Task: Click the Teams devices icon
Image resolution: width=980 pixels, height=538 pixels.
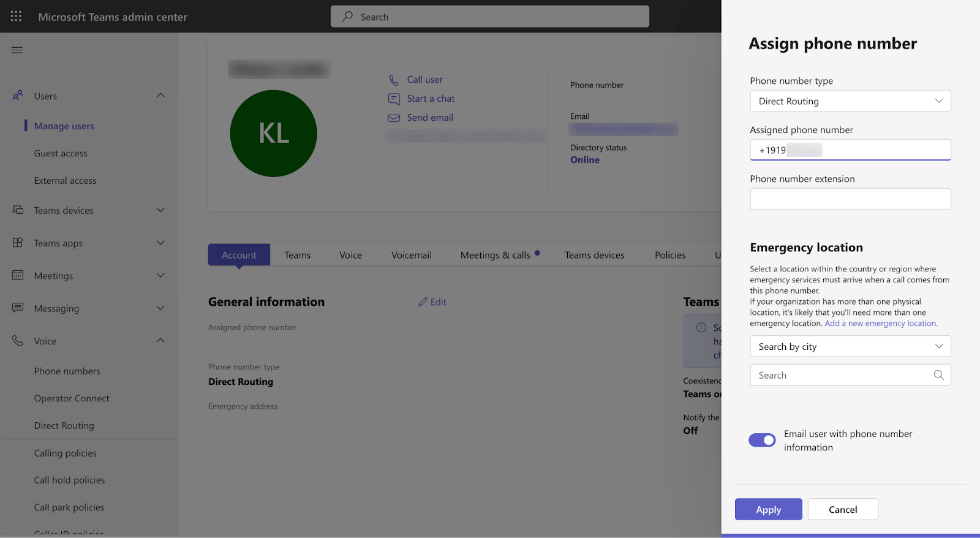Action: pos(18,210)
